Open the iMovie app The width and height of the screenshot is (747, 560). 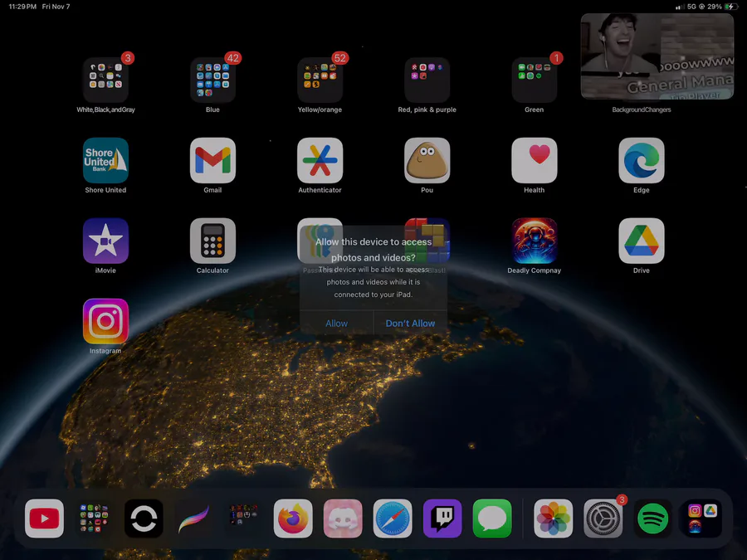[105, 241]
